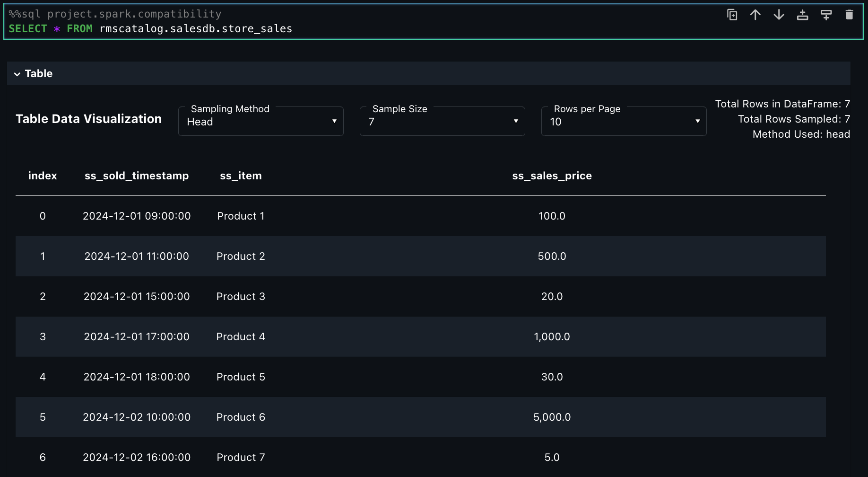The width and height of the screenshot is (868, 477).
Task: Click the Table Data Visualization heading
Action: pos(89,119)
